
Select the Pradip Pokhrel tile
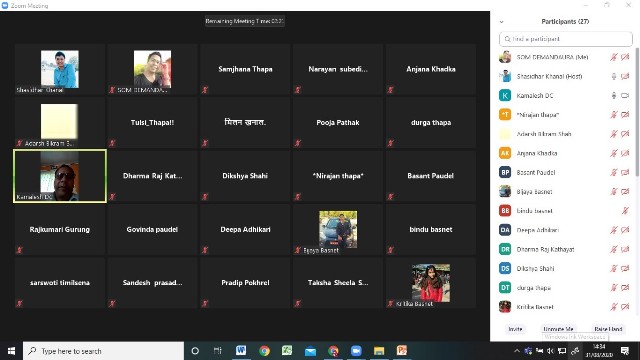click(245, 283)
